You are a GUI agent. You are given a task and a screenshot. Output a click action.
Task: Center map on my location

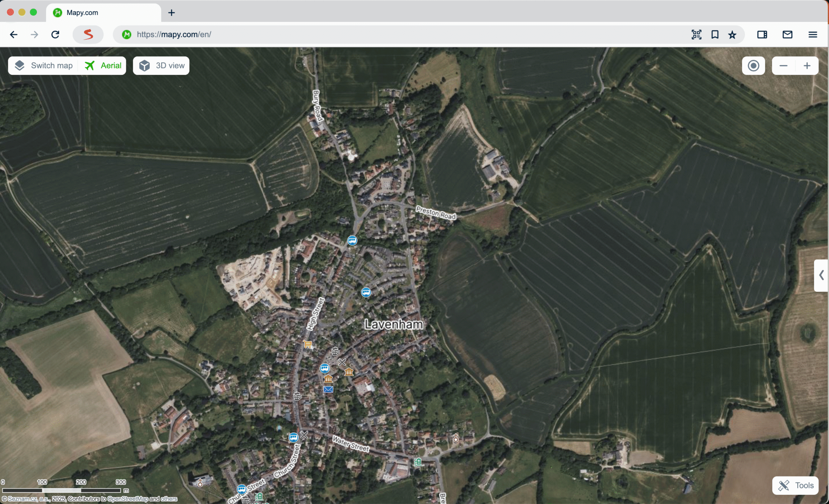click(x=753, y=66)
